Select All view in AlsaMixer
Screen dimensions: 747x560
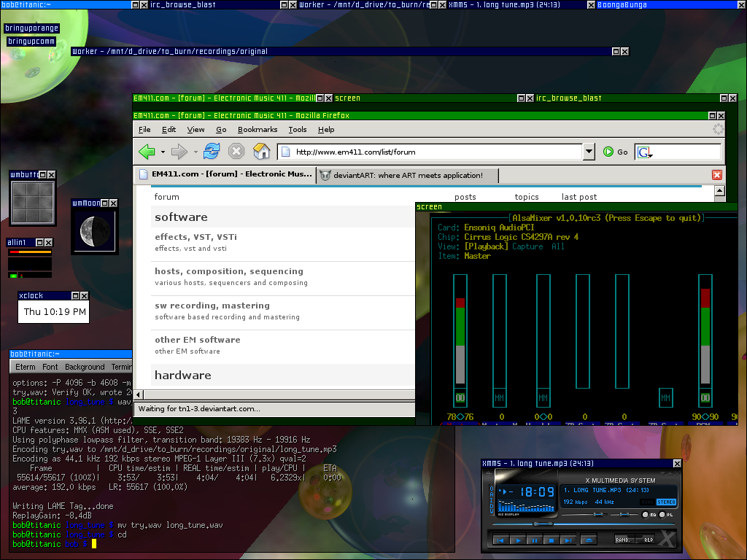coord(558,246)
